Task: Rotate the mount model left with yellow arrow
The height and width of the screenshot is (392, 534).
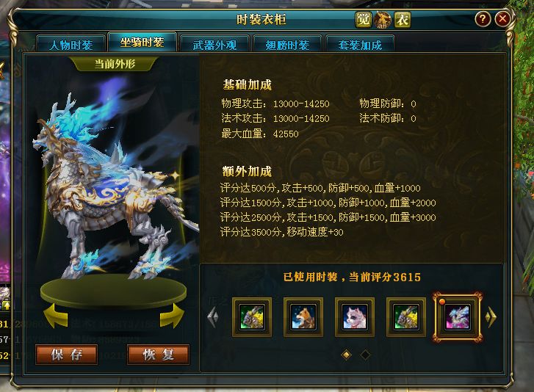Action: tap(56, 316)
